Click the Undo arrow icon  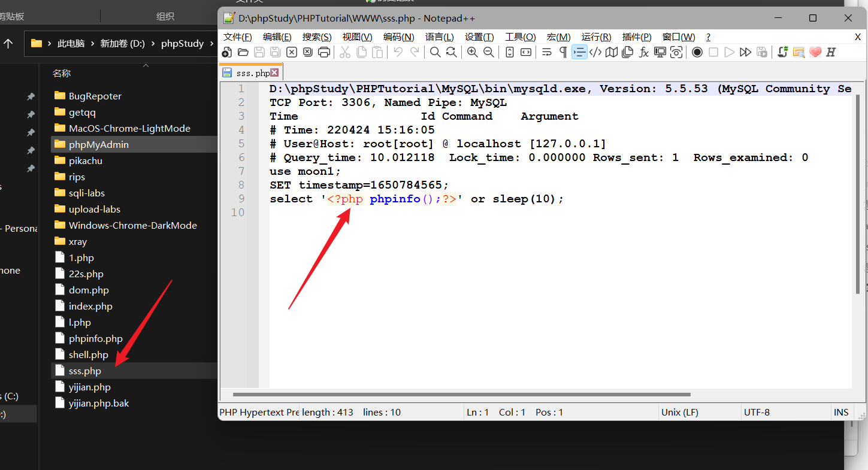[x=398, y=52]
